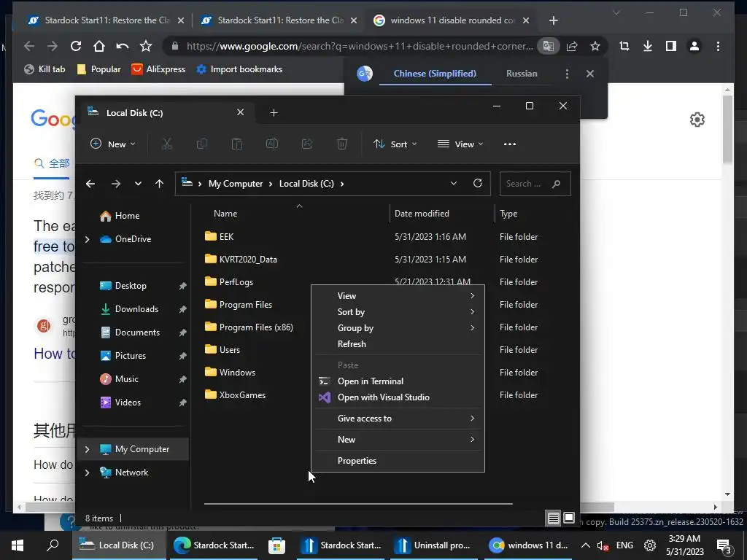Open the New dropdown in Explorer toolbar
Image resolution: width=747 pixels, height=560 pixels.
(113, 144)
